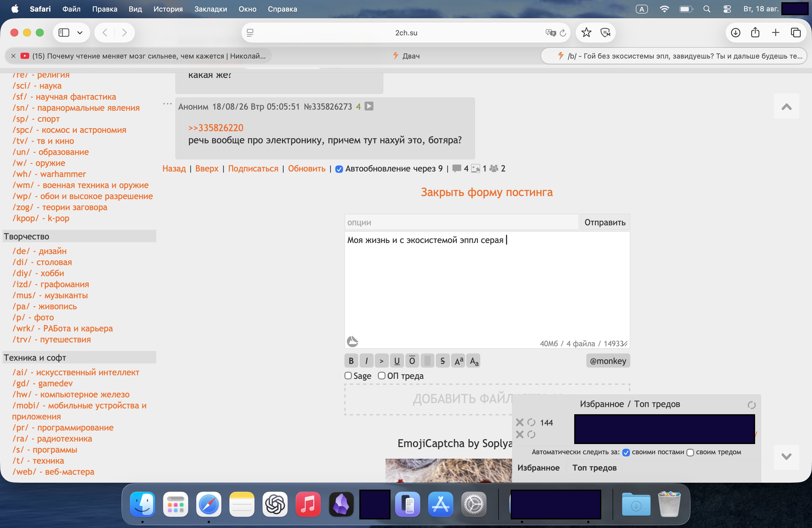812x528 pixels.
Task: Open the Music app in the Dock
Action: (x=308, y=504)
